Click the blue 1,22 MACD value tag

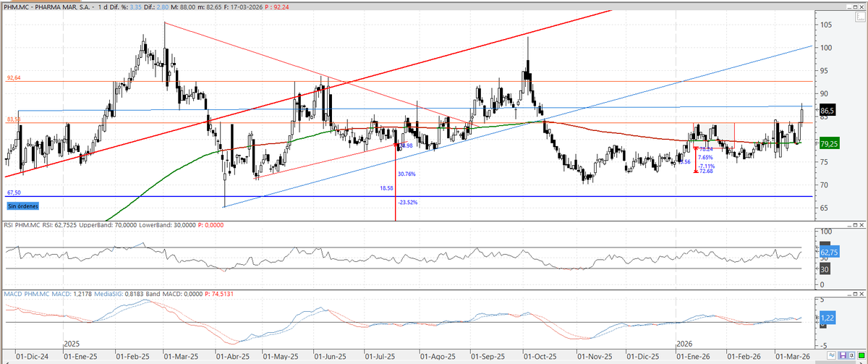(827, 319)
